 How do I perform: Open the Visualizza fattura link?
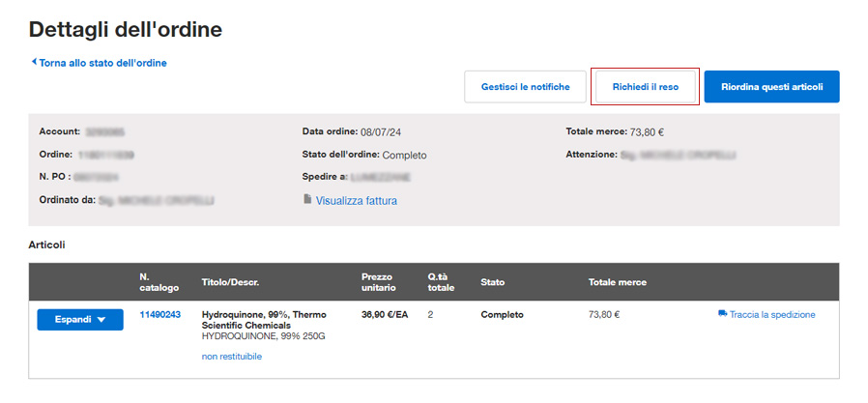356,201
